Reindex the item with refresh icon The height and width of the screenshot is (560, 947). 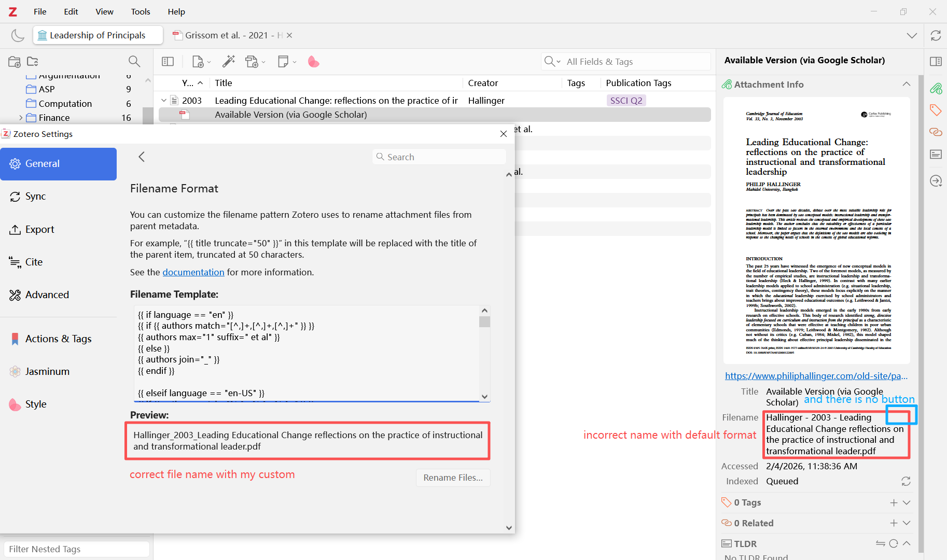(906, 481)
